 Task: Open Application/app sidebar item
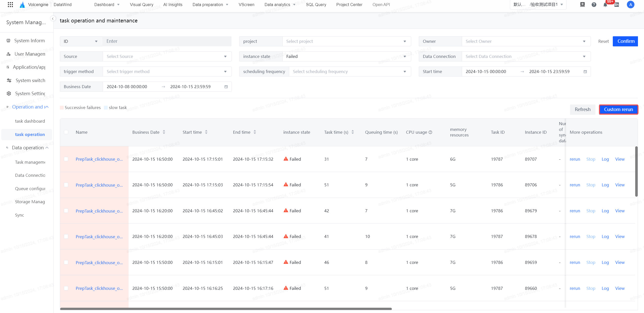[x=26, y=67]
